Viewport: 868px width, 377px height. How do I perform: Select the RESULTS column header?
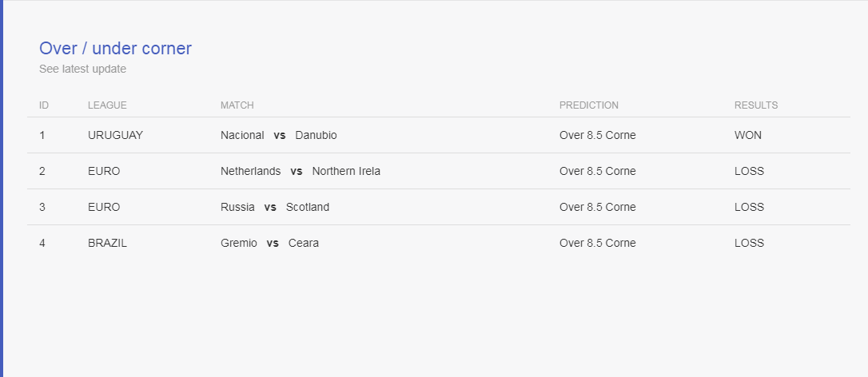(x=756, y=105)
